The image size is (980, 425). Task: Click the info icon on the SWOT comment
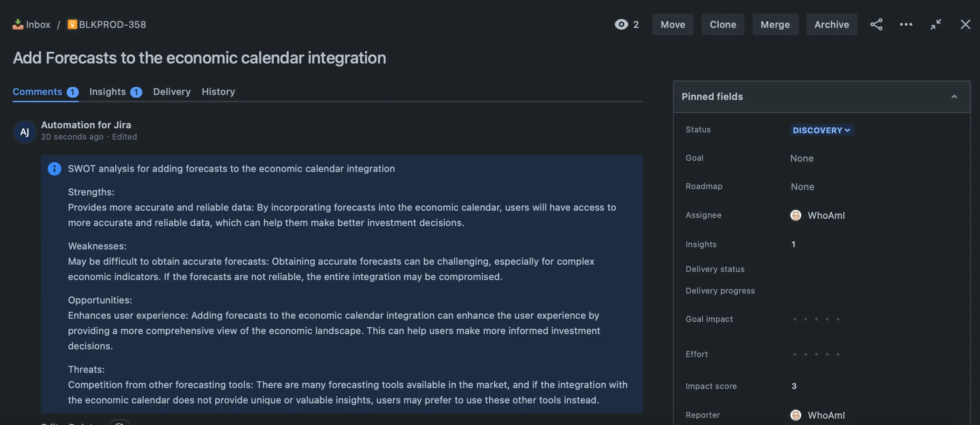54,169
